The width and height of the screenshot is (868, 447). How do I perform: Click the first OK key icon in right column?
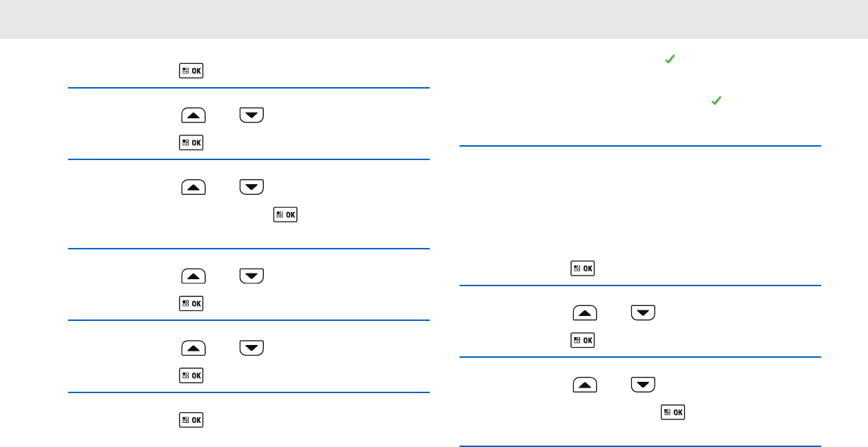point(582,268)
